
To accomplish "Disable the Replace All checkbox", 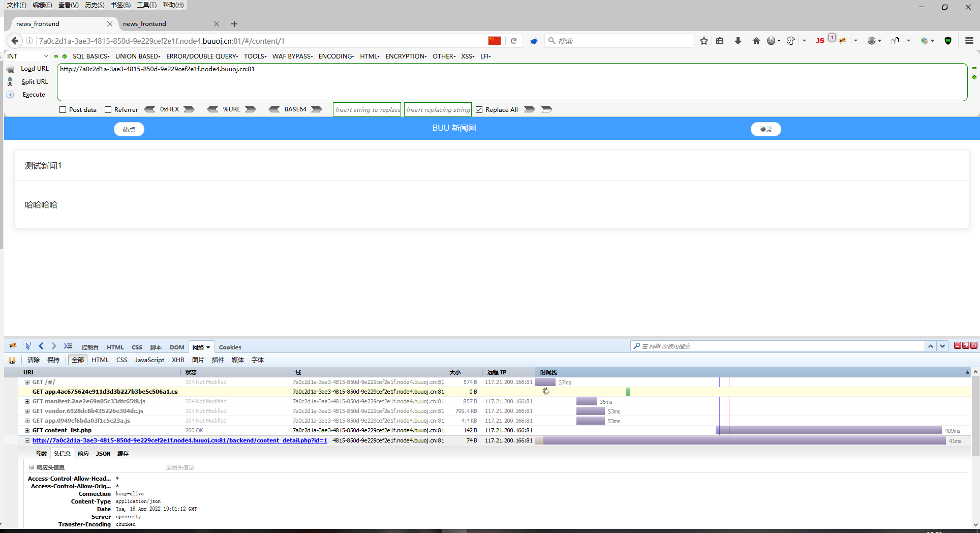I will pos(479,109).
